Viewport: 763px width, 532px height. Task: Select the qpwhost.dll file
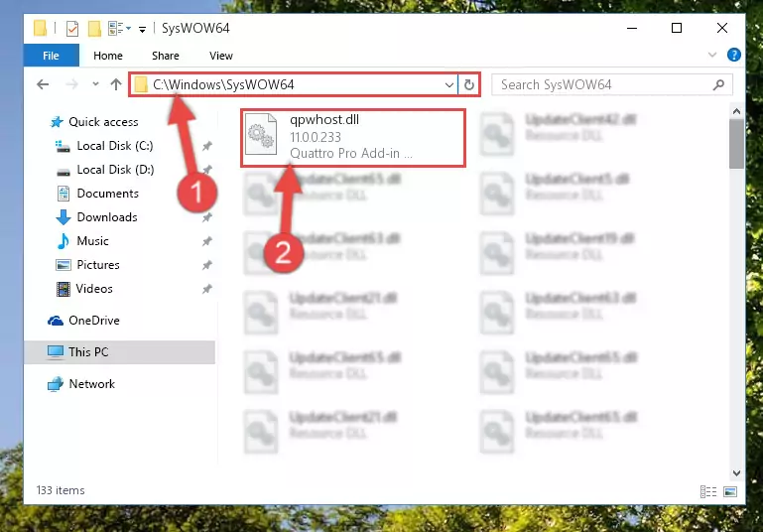353,138
